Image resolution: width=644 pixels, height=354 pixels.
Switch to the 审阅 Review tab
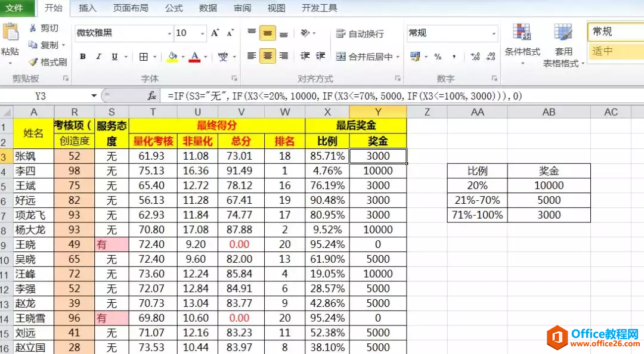click(242, 8)
